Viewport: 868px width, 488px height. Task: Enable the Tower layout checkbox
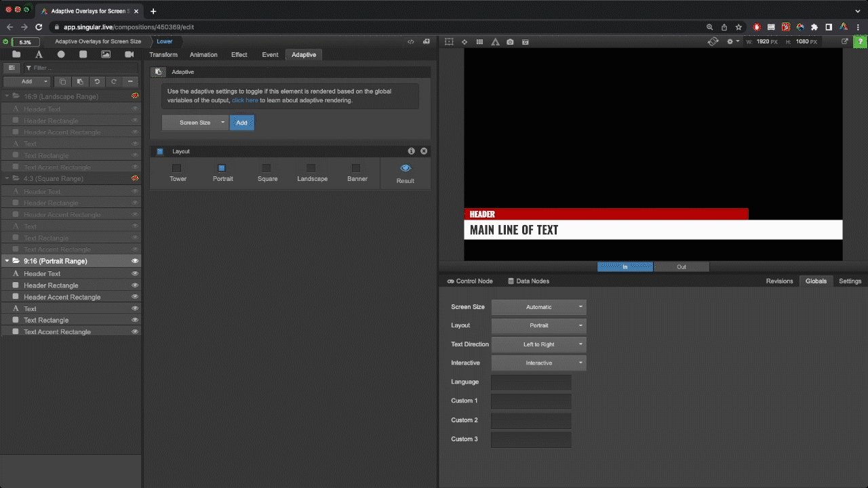176,168
